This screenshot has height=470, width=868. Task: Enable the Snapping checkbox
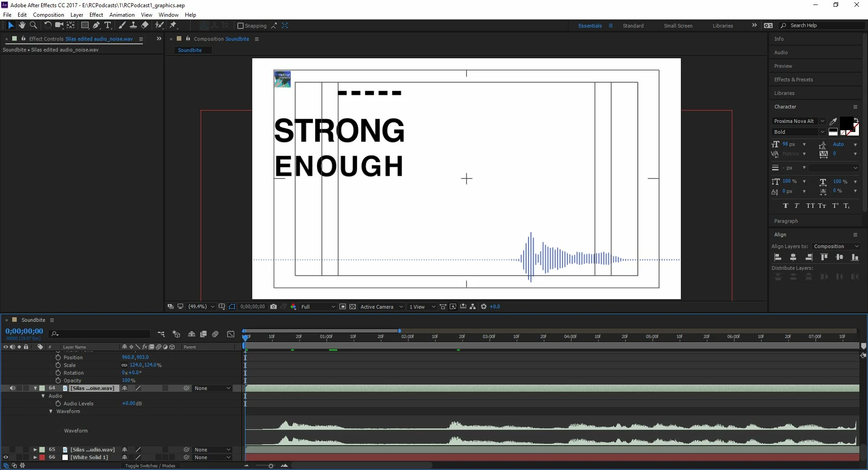(241, 26)
